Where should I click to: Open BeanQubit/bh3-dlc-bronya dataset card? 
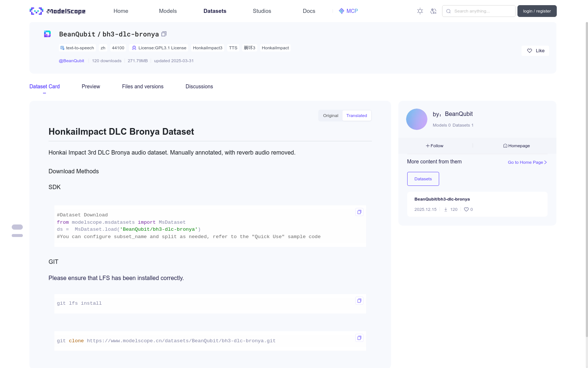point(477,204)
